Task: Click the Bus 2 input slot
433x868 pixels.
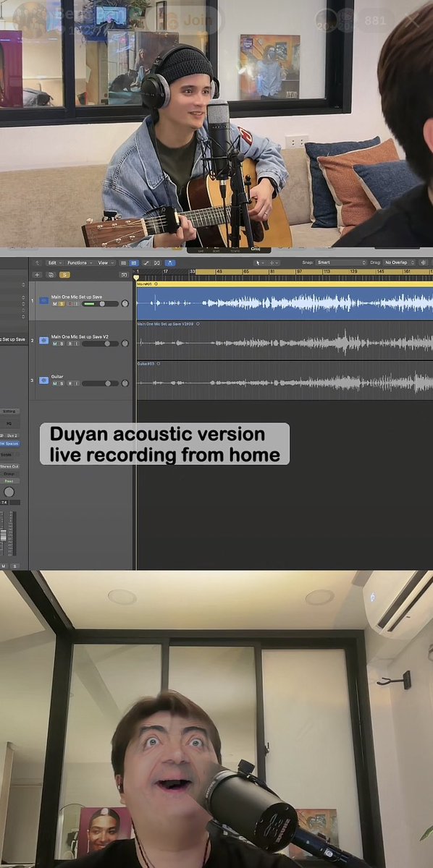Action: tap(12, 435)
